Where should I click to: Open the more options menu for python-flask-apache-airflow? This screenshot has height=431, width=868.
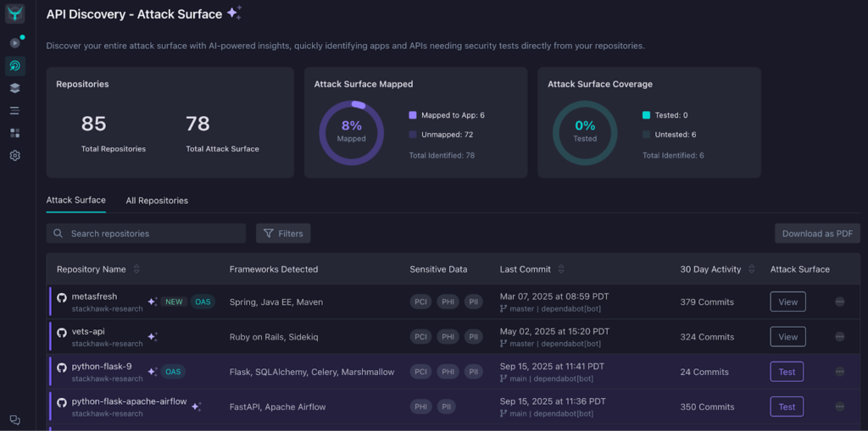840,406
